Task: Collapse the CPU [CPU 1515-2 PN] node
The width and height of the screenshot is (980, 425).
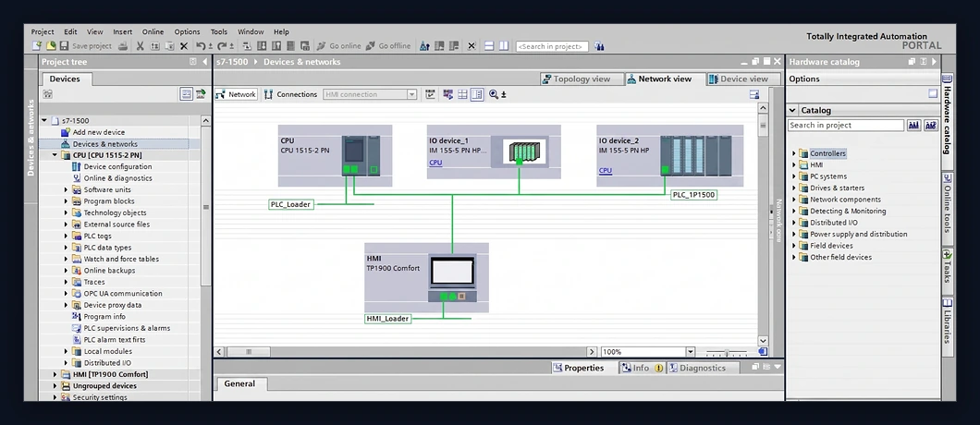Action: [55, 155]
